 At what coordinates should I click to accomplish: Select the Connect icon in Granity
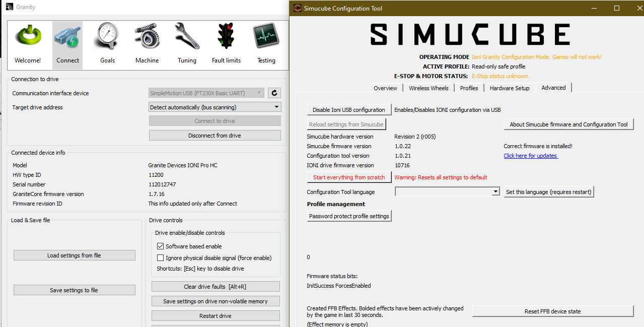67,45
